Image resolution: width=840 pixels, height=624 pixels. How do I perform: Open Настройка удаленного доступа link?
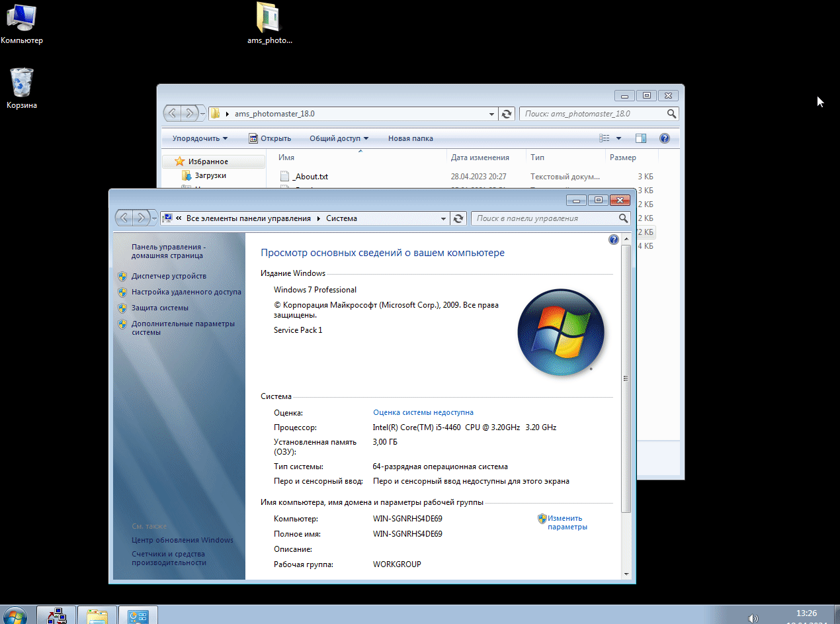[x=186, y=292]
